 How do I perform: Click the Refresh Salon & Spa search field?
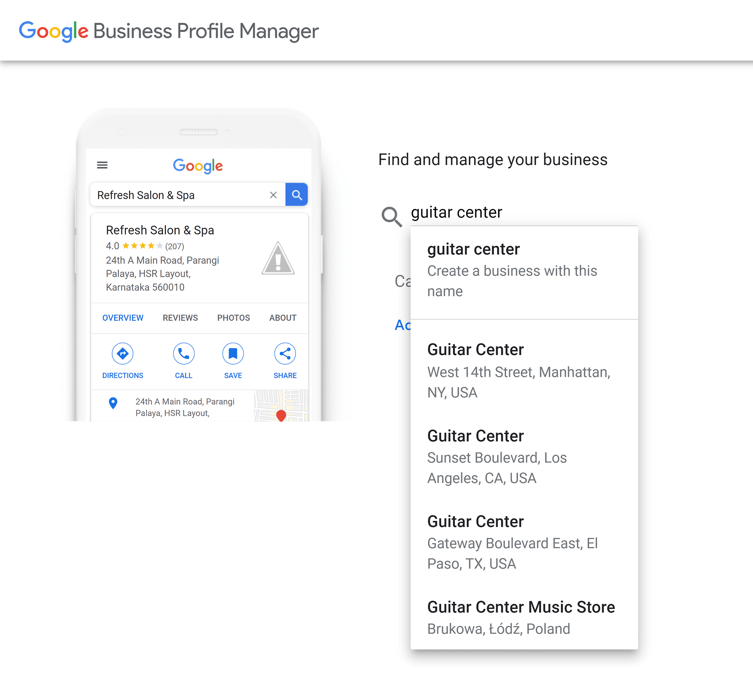point(187,195)
